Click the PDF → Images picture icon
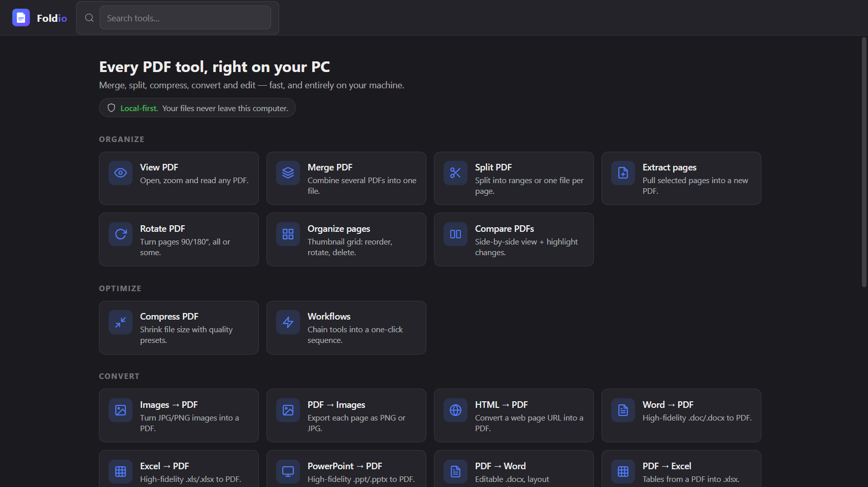This screenshot has height=487, width=868. click(288, 410)
